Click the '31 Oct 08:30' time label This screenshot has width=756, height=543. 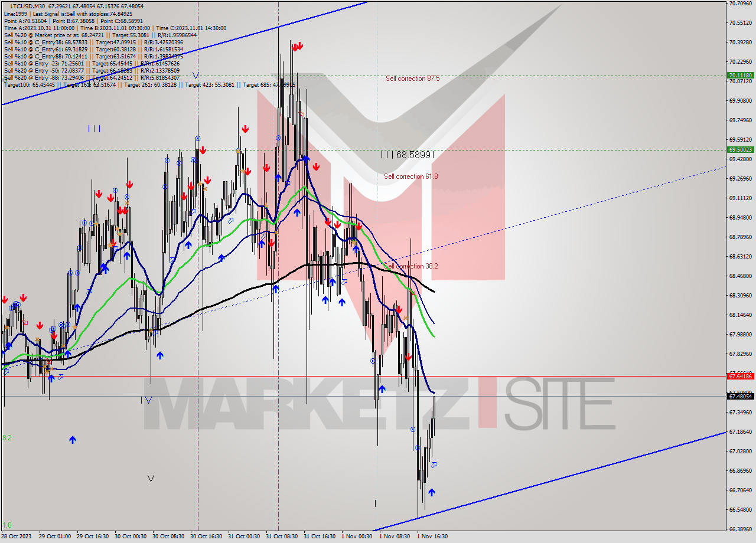click(282, 537)
